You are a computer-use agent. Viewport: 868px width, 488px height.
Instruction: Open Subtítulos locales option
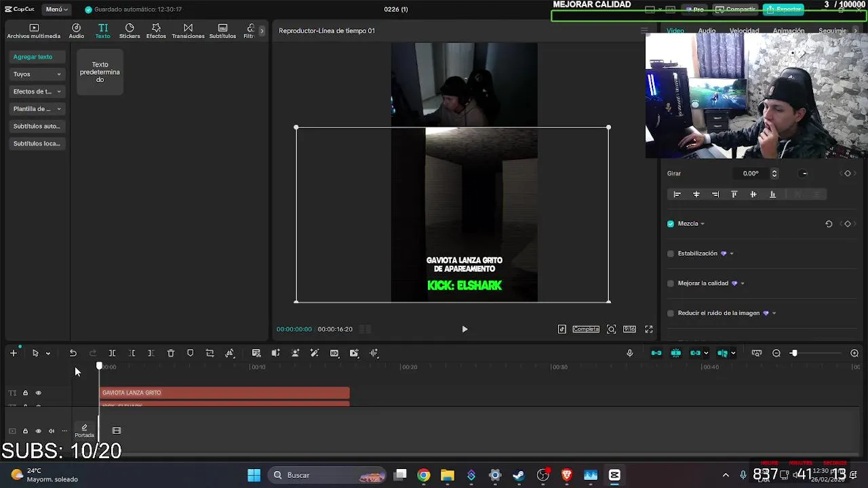click(37, 144)
